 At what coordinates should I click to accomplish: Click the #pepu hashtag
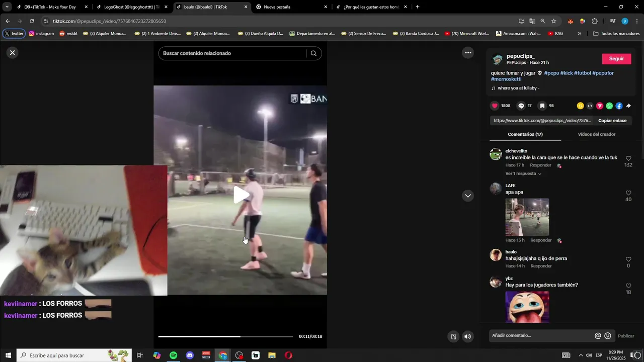coord(551,73)
